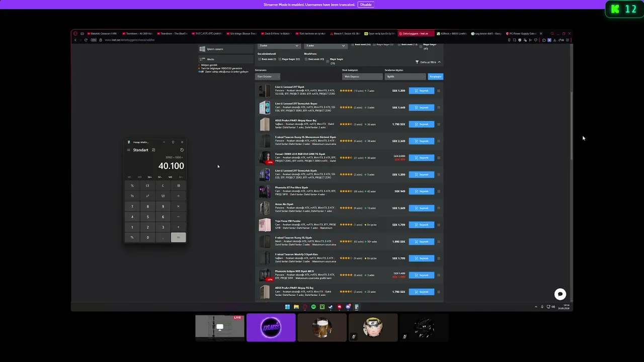Image resolution: width=644 pixels, height=362 pixels.
Task: Open the '5 adet' filter dropdown
Action: click(326, 46)
